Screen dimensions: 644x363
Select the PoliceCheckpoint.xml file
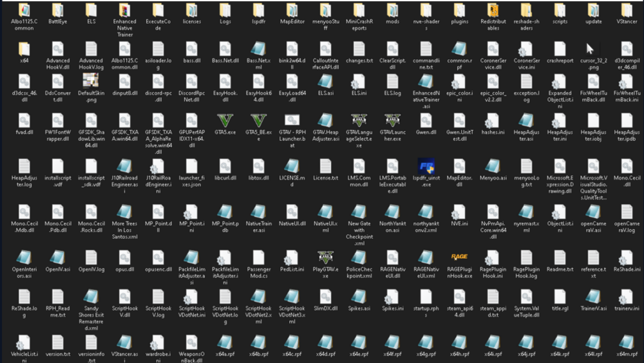click(359, 258)
